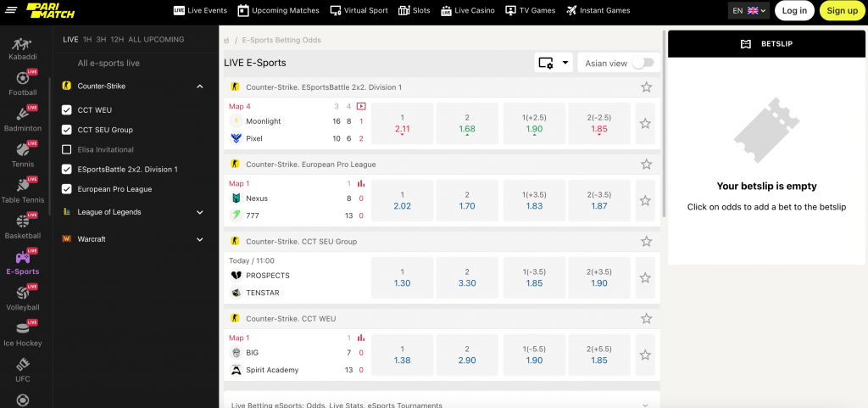Check the Elisa Invitational checkbox
The image size is (868, 408).
point(67,149)
